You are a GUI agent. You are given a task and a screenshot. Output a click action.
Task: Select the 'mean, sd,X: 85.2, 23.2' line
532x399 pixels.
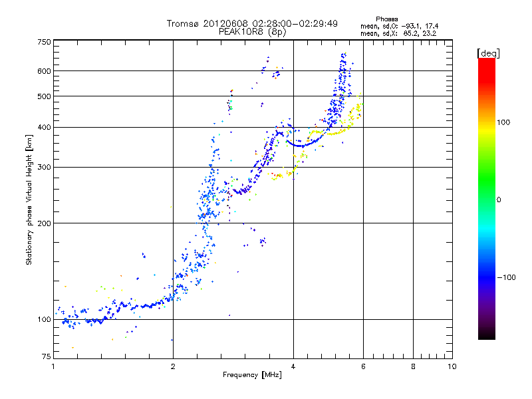[398, 33]
